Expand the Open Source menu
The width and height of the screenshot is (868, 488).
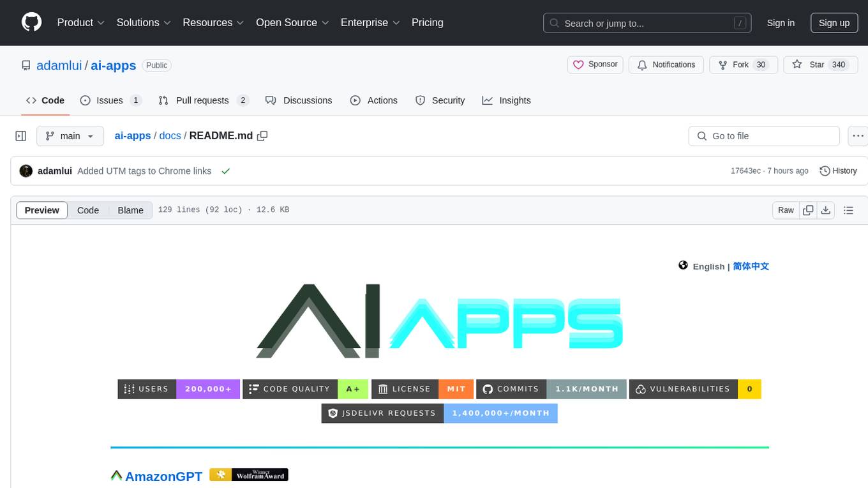point(292,22)
